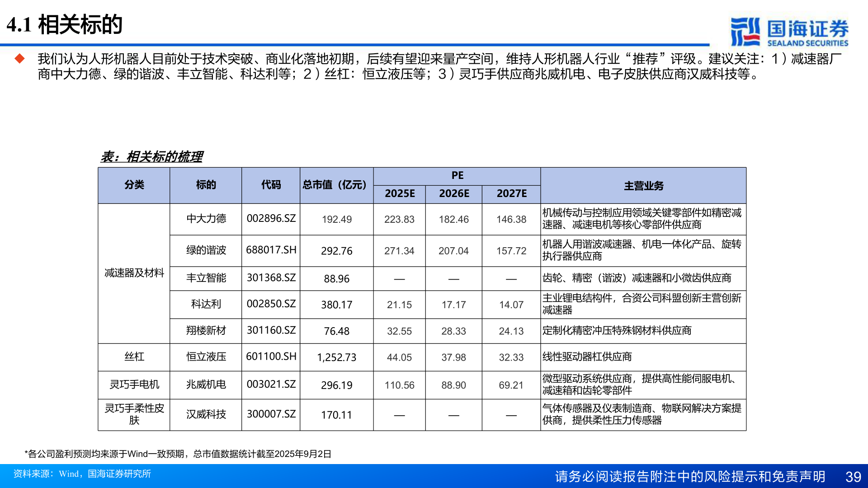The height and width of the screenshot is (488, 868).
Task: Click the Wind footnote below the table
Action: coord(178,454)
